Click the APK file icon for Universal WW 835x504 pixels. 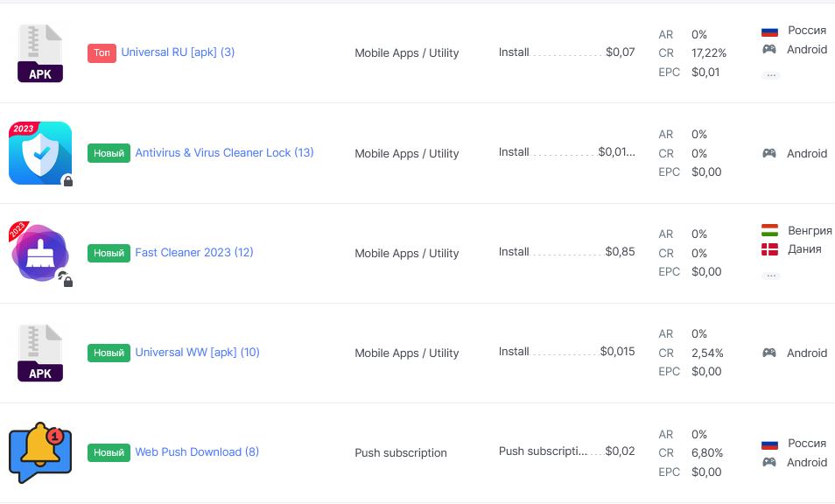[40, 353]
